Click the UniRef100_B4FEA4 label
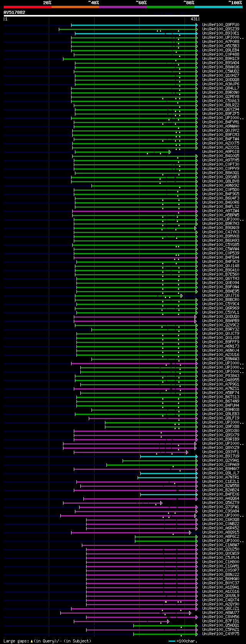The height and width of the screenshot is (644, 246). point(221,258)
